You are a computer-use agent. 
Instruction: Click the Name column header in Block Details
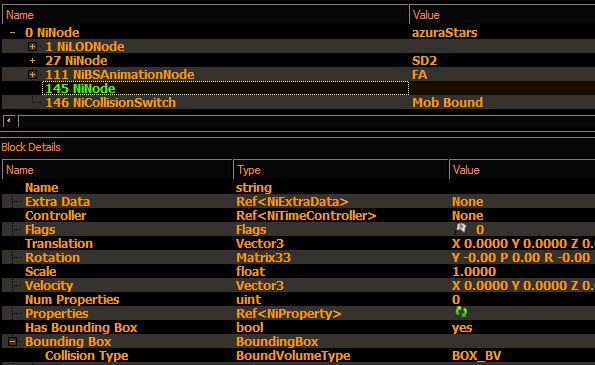click(117, 170)
